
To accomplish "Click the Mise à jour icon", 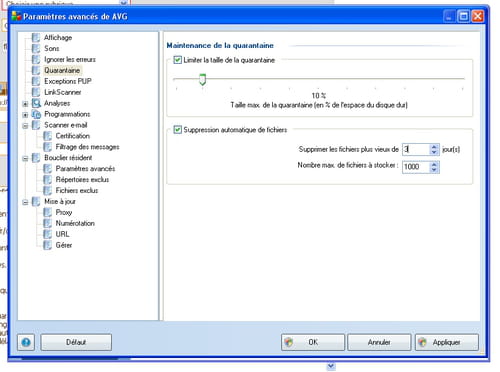I will point(36,202).
